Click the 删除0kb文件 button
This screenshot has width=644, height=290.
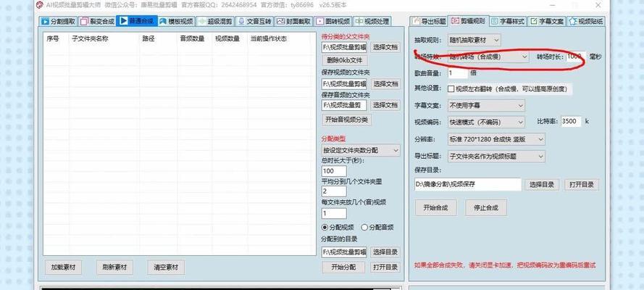click(x=345, y=61)
